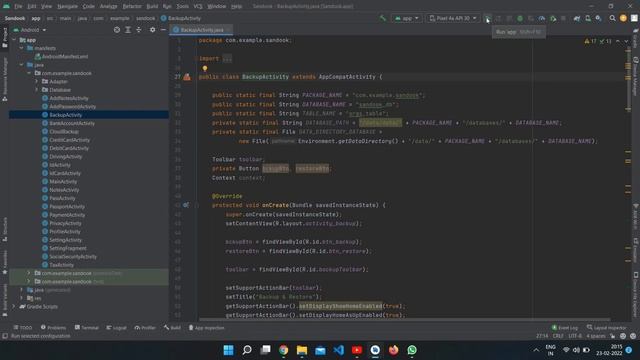Select the BackupActivity.java editor tab
The width and height of the screenshot is (640, 360).
pos(201,30)
